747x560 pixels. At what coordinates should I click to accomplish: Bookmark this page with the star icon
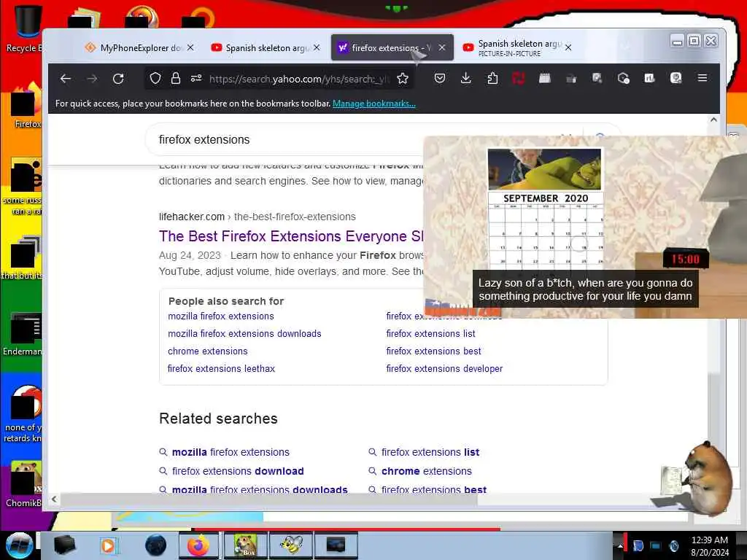point(403,79)
